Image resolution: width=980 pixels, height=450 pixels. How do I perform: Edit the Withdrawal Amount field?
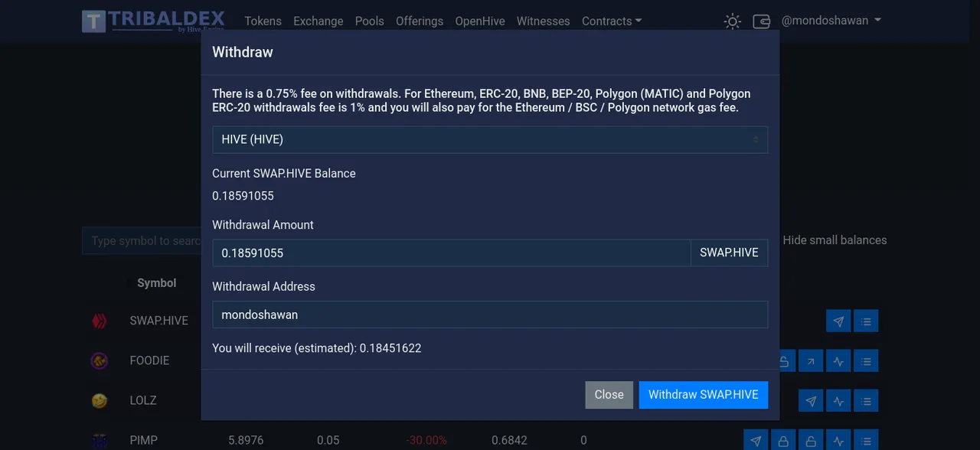point(451,253)
